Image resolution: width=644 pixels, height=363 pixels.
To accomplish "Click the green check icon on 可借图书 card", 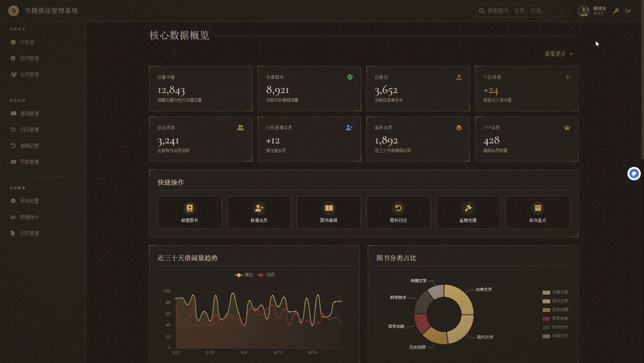I will point(350,77).
